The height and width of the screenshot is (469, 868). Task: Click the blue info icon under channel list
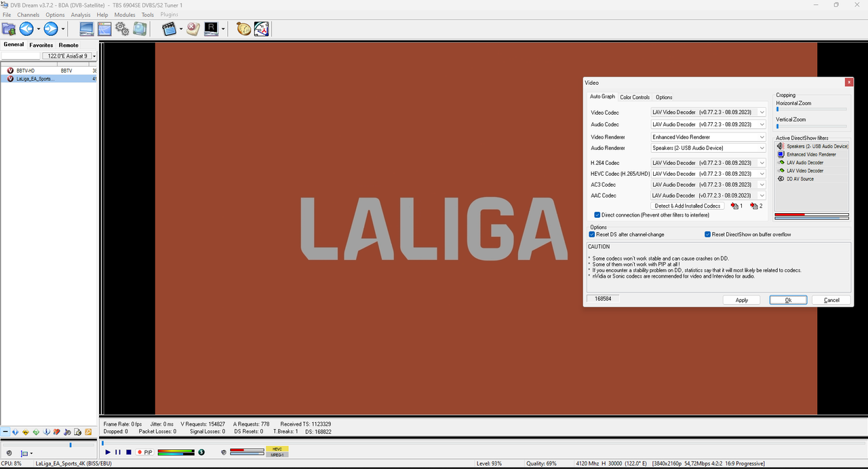point(47,432)
